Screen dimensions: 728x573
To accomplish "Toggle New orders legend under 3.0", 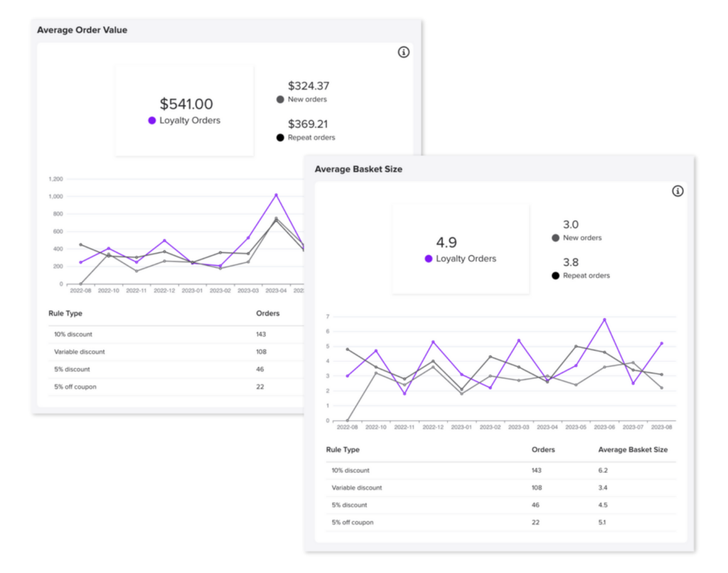I will (x=556, y=238).
